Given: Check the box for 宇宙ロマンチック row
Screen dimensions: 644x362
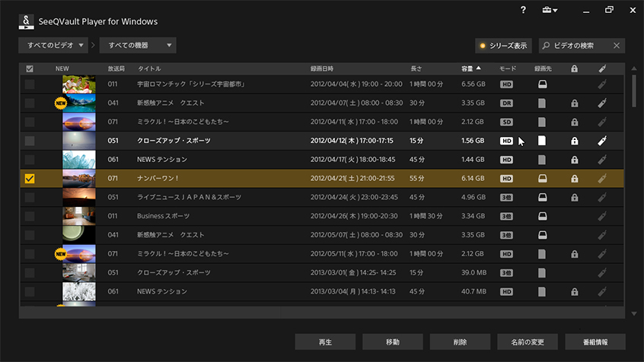Looking at the screenshot, I should [x=30, y=84].
